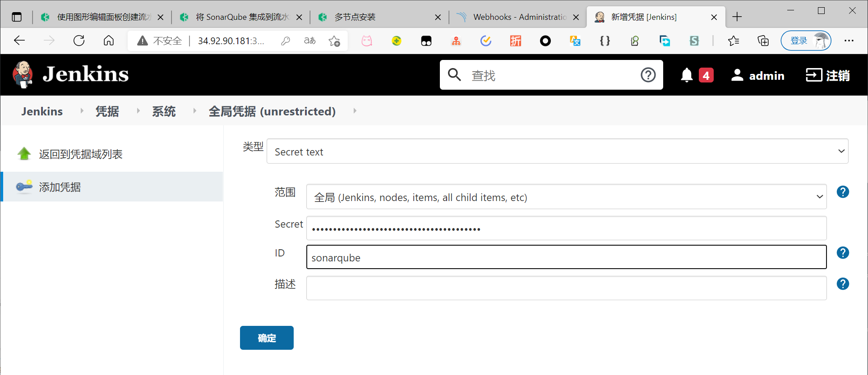Click the Jenkins logo in header
Viewport: 868px width, 375px height.
pyautogui.click(x=70, y=74)
